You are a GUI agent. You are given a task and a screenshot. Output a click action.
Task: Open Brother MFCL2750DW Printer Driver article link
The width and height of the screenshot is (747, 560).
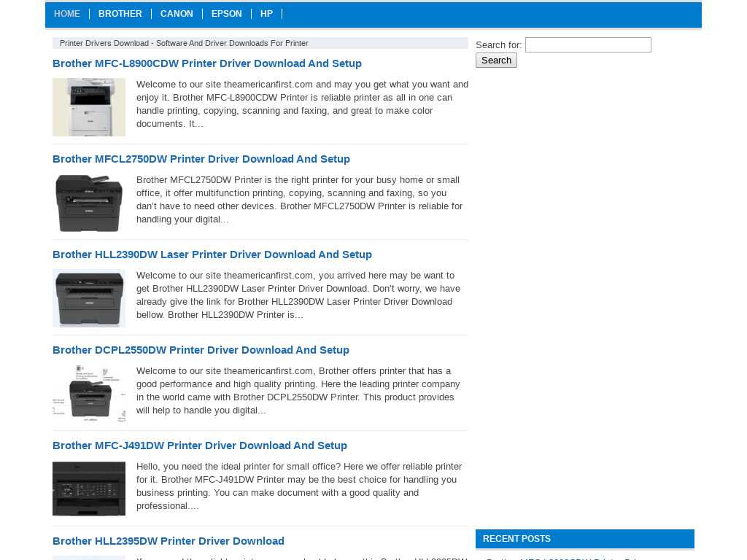201,159
